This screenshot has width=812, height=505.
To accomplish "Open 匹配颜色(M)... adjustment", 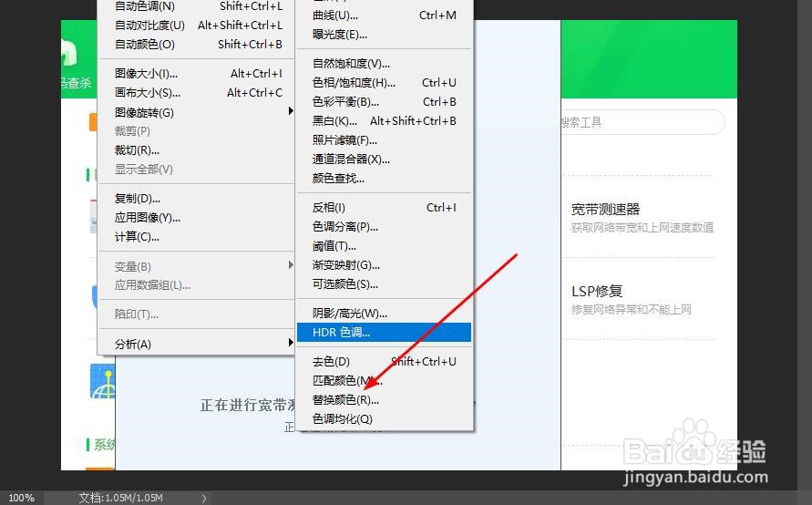I will pyautogui.click(x=385, y=381).
